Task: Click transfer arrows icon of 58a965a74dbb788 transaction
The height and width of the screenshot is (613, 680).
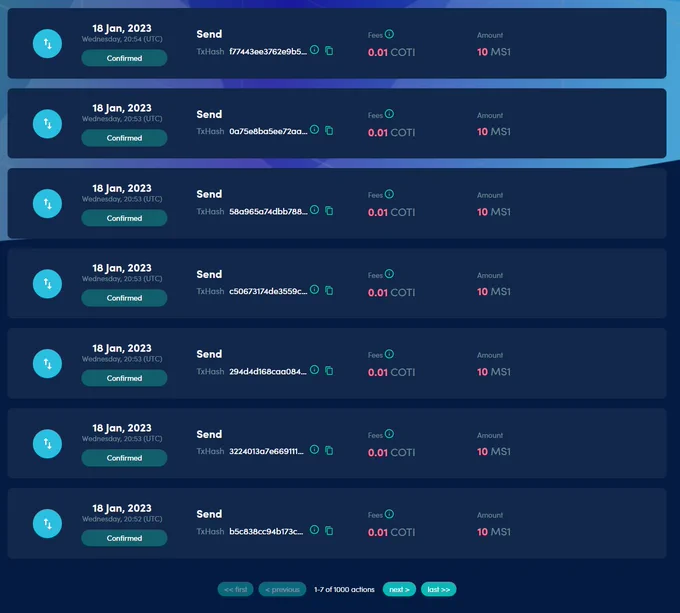Action: (47, 203)
